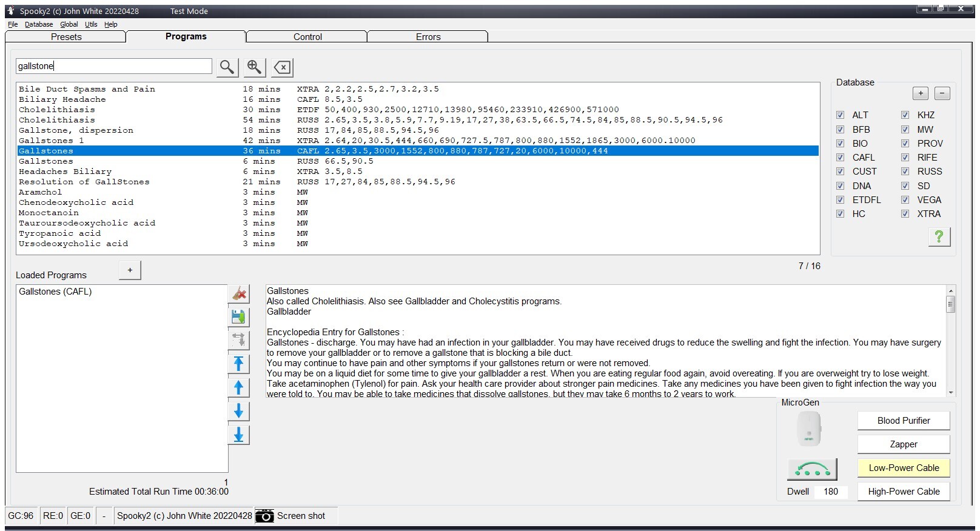Switch to the Control tab
The image size is (980, 531).
click(307, 37)
